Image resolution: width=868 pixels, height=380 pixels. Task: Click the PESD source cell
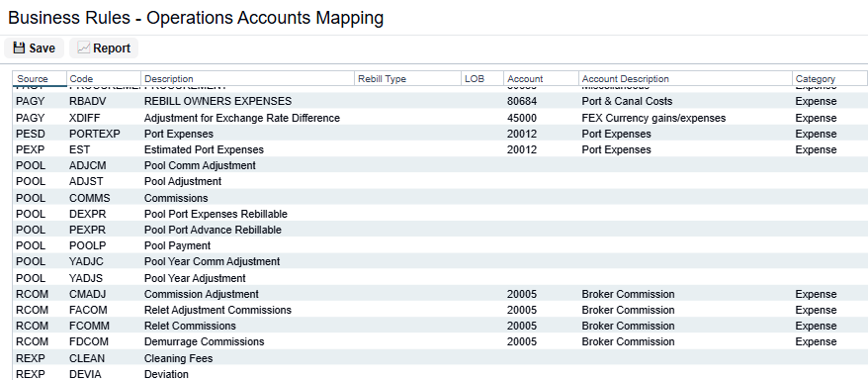pyautogui.click(x=31, y=134)
